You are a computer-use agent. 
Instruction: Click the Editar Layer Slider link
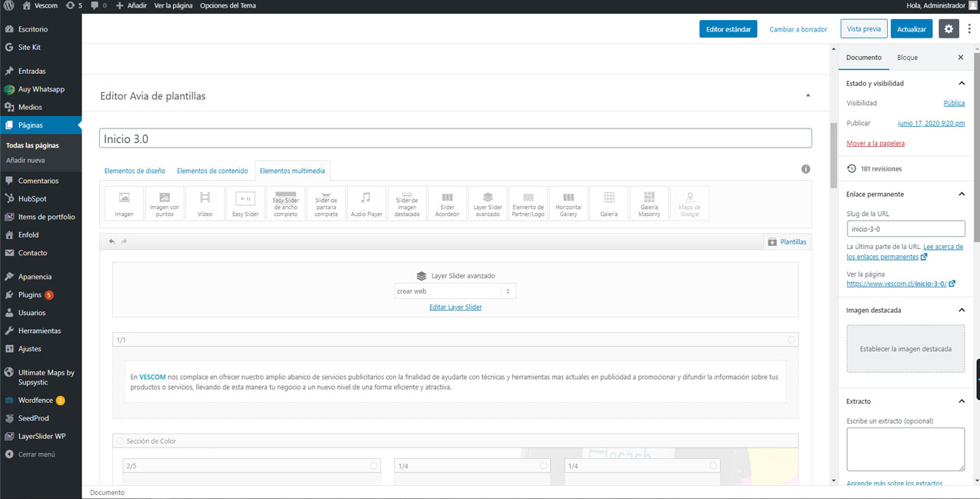(x=455, y=307)
